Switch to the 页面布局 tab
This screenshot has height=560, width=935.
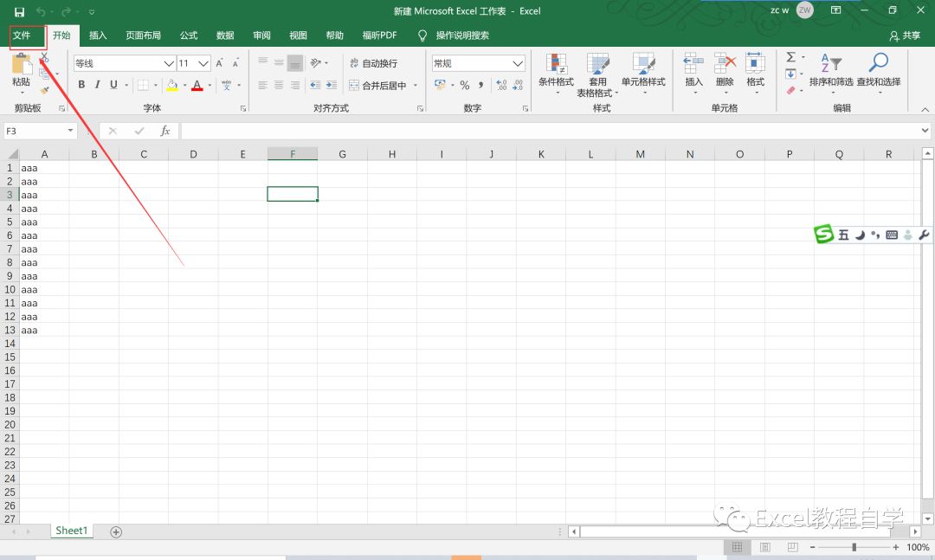pos(143,35)
